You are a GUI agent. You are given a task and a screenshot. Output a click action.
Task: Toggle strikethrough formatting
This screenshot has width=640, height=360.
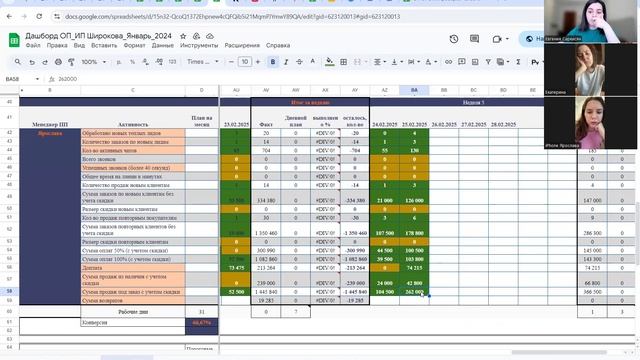pyautogui.click(x=299, y=62)
